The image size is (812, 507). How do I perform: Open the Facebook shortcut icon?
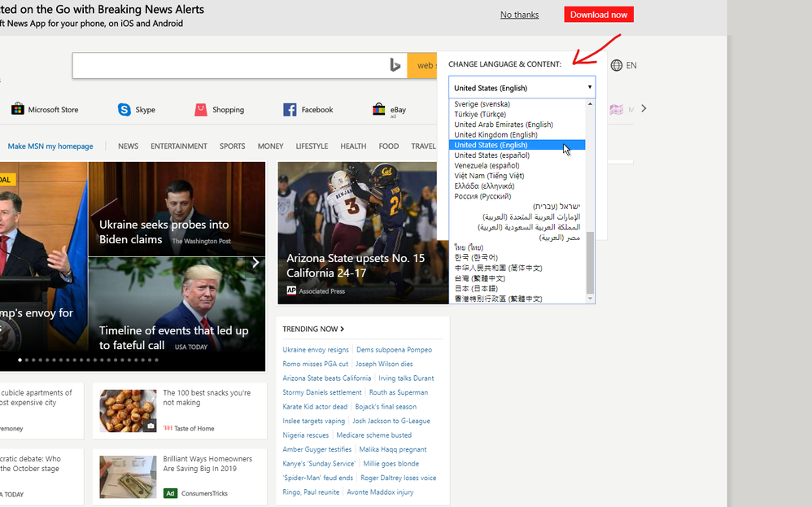290,109
